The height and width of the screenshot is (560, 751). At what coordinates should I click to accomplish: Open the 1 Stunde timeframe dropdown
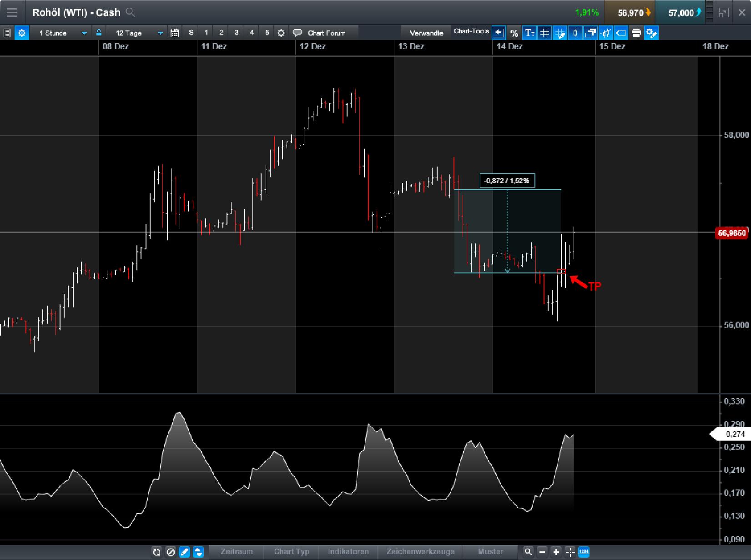click(x=84, y=33)
